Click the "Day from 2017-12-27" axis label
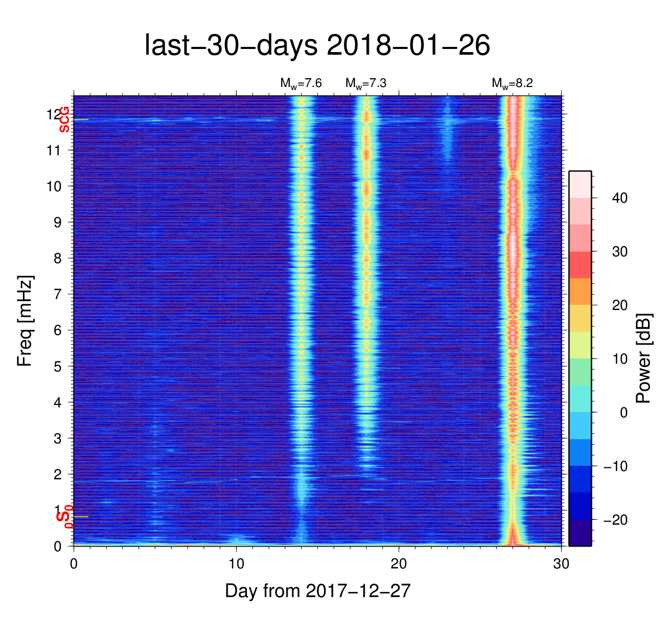 pos(318,591)
